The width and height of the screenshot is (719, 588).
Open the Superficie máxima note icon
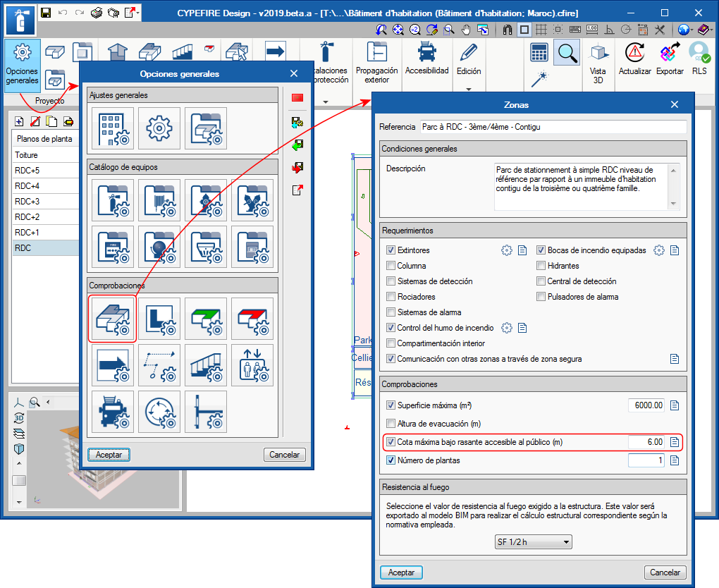(675, 405)
